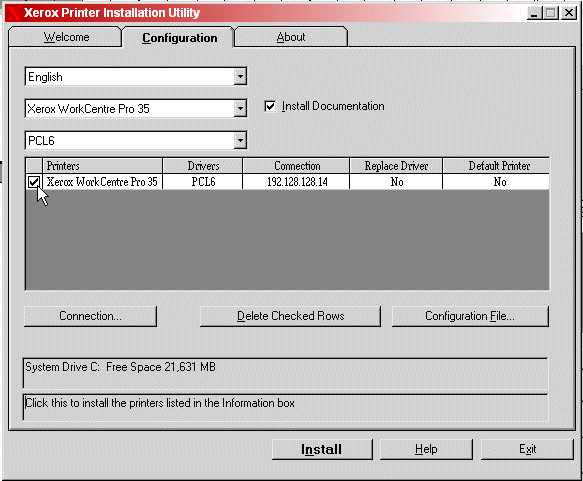Minimize the Xerox installer window
The image size is (583, 481).
tap(534, 13)
